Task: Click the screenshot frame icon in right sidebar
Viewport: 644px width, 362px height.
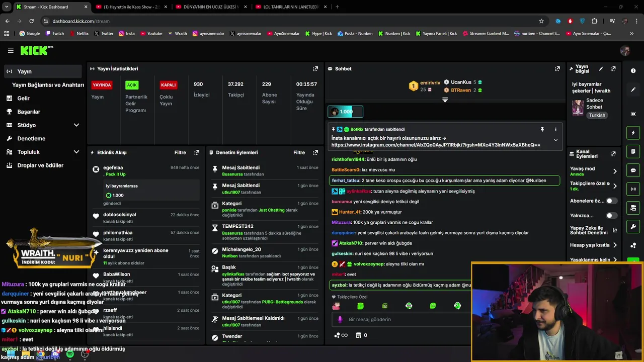Action: click(x=633, y=114)
